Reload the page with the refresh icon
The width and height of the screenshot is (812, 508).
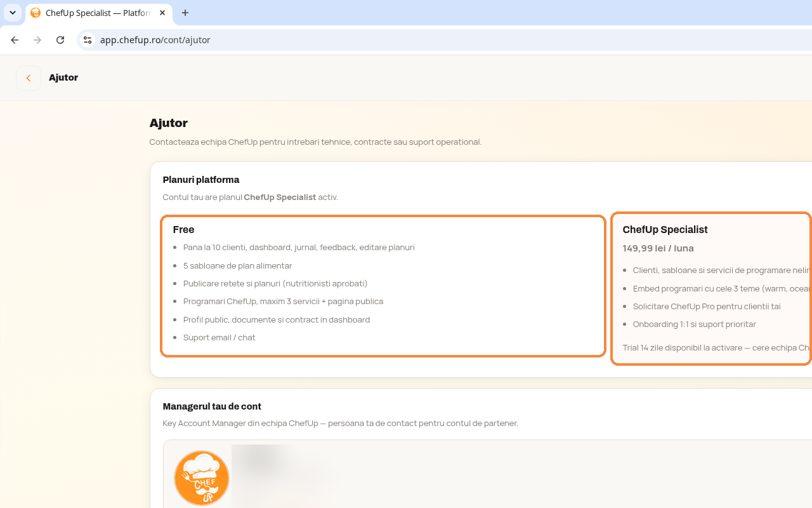coord(60,40)
